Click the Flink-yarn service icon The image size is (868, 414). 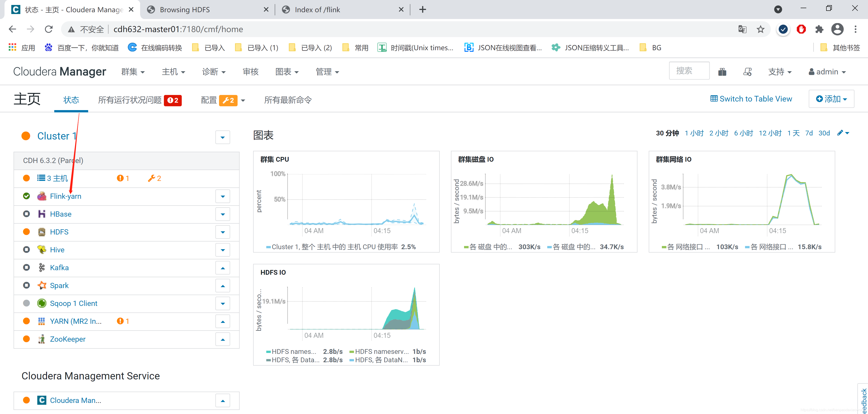click(42, 196)
